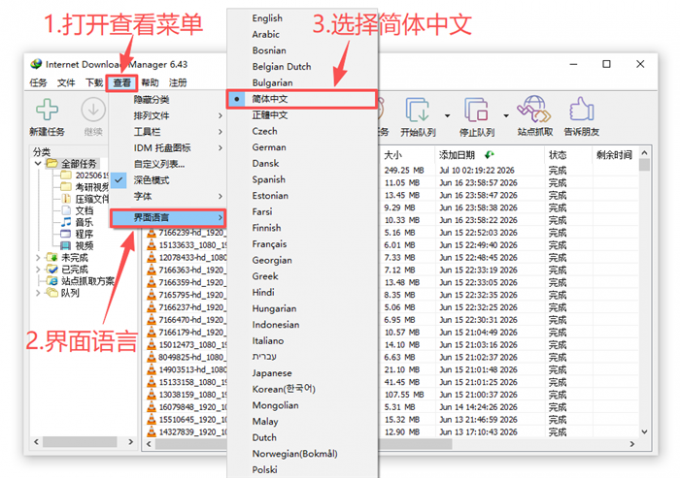Open the Stop Queue dropdown arrow
This screenshot has height=478, width=680.
506,115
